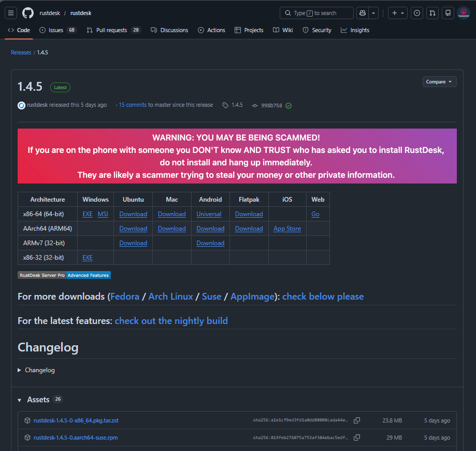The width and height of the screenshot is (476, 451).
Task: Open commit 998b758 link
Action: tap(271, 105)
